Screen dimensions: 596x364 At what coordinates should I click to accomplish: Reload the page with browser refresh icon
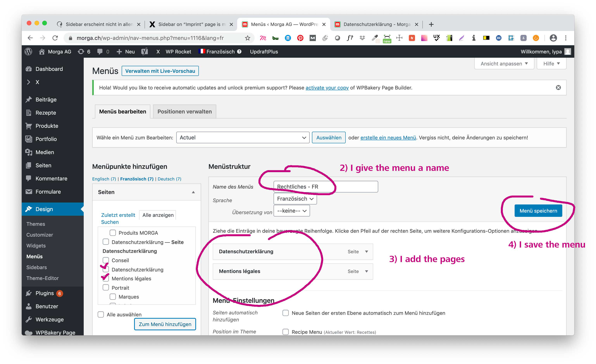click(55, 38)
